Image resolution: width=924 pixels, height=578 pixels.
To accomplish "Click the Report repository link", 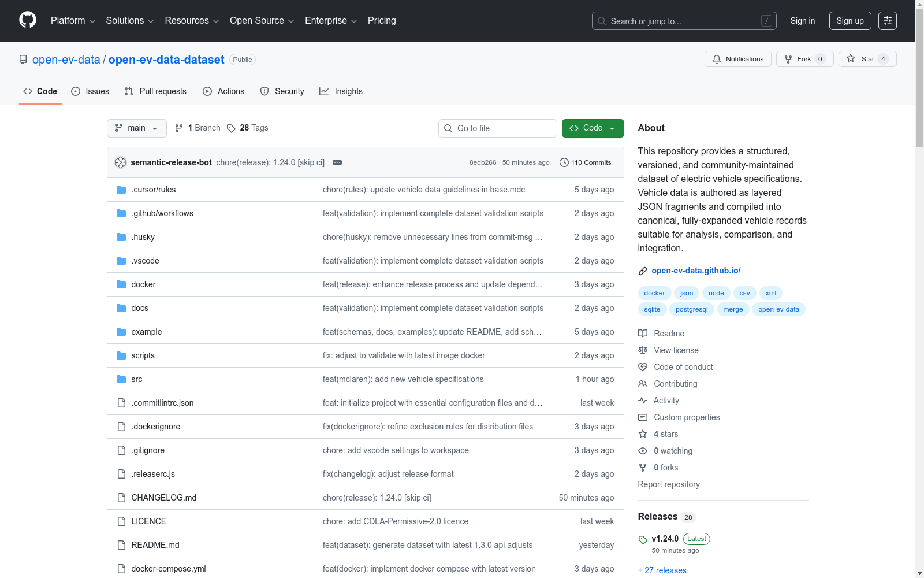I will coord(669,484).
